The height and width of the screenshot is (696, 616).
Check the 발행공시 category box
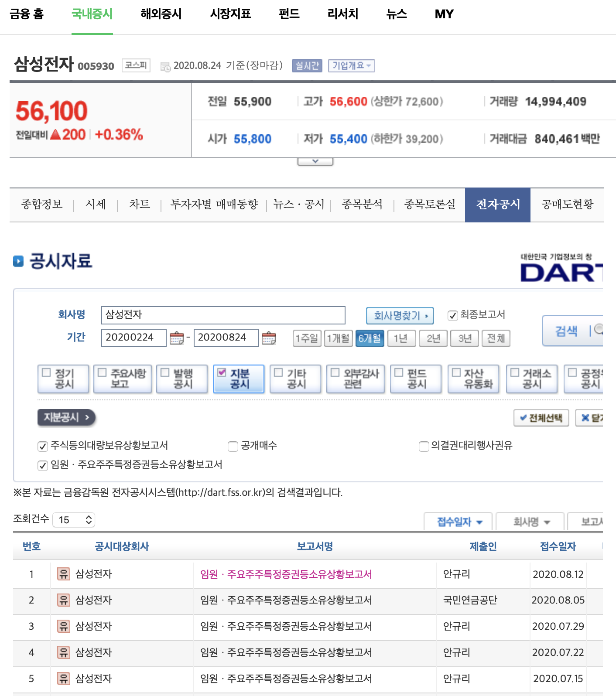pyautogui.click(x=165, y=372)
